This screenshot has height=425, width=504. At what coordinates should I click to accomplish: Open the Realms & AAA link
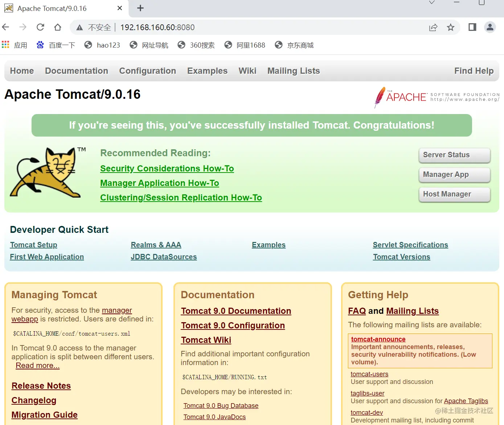(x=156, y=245)
